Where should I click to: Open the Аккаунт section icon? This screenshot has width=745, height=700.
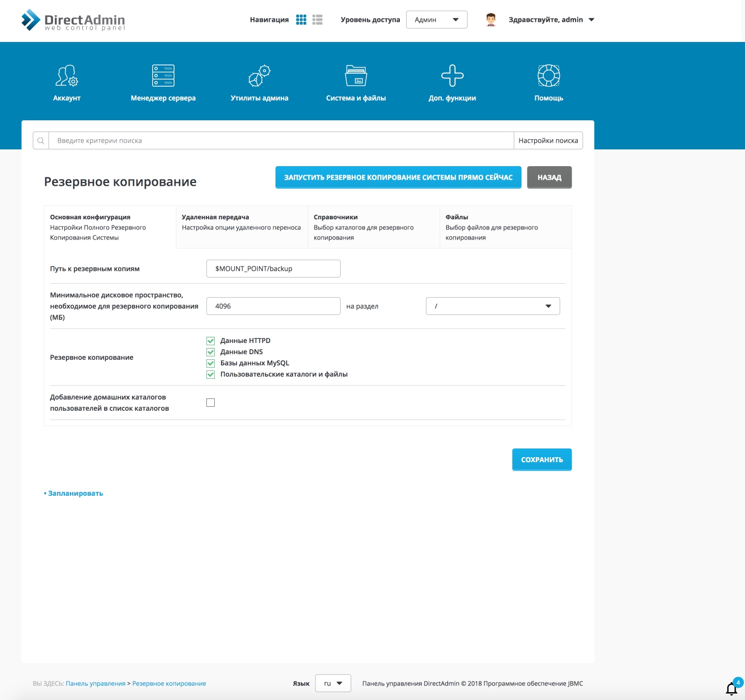tap(67, 76)
